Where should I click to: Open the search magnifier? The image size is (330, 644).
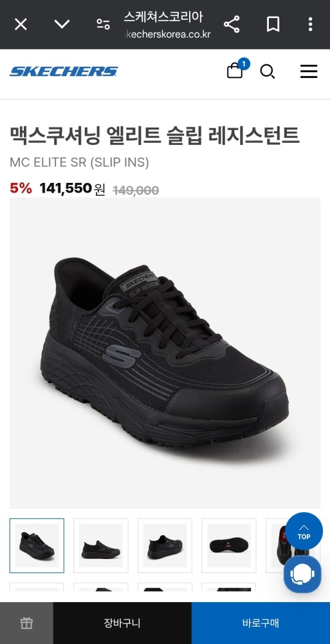coord(268,71)
